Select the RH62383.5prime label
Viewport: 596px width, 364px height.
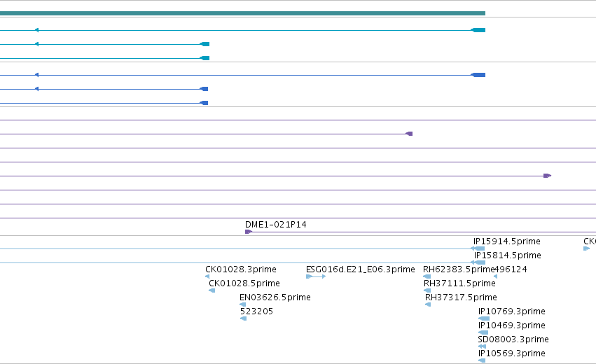pyautogui.click(x=459, y=269)
